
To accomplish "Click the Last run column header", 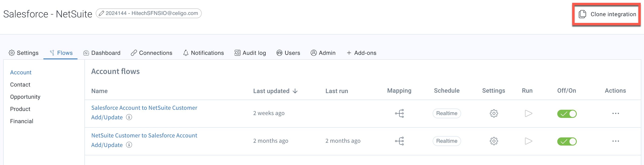I will tap(337, 91).
